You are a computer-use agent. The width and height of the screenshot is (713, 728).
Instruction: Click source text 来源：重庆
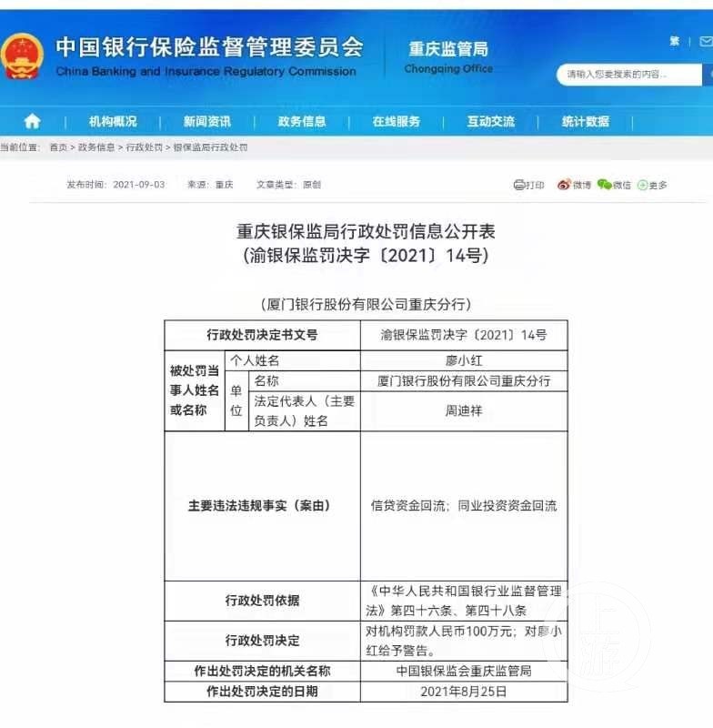tap(210, 185)
